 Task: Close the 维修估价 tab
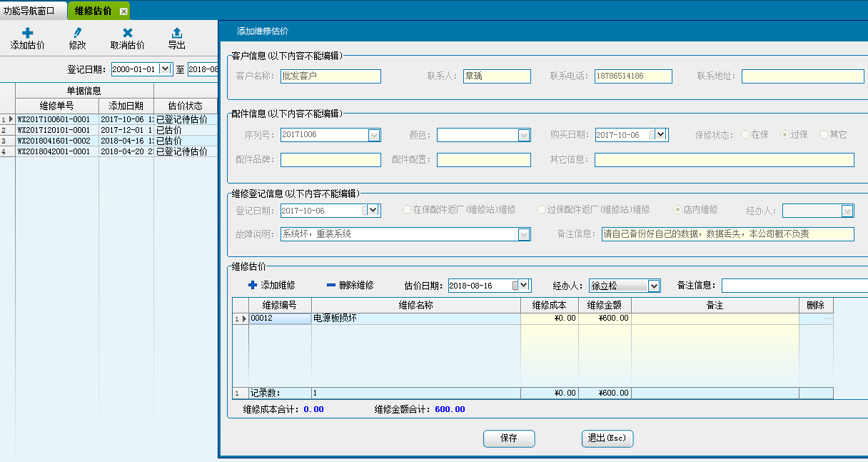point(123,11)
